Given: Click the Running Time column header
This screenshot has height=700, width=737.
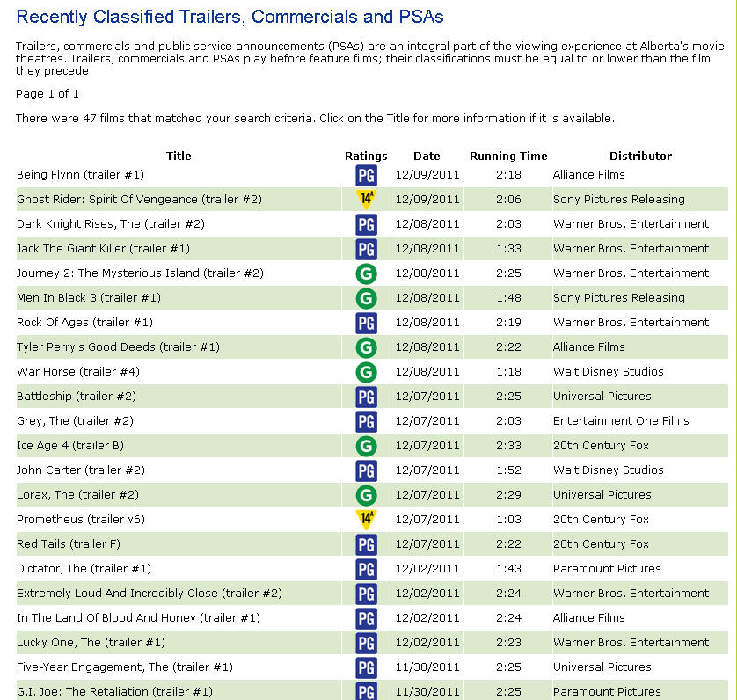Looking at the screenshot, I should pyautogui.click(x=508, y=156).
